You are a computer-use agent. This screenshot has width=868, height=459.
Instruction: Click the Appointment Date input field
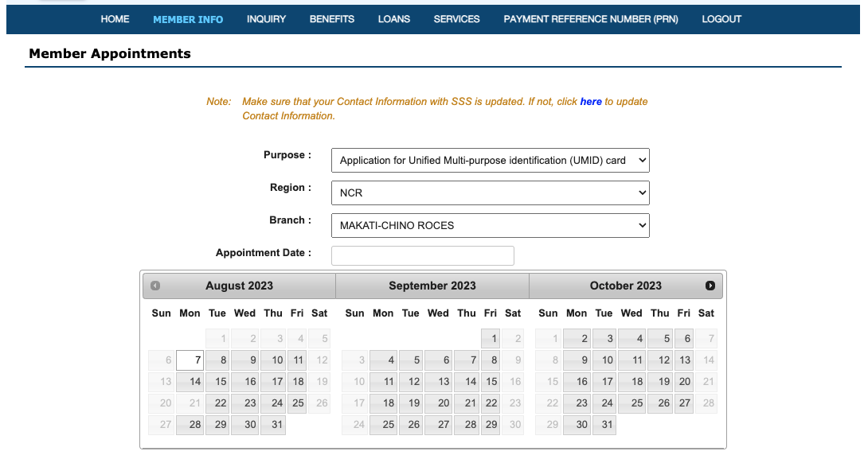click(422, 255)
